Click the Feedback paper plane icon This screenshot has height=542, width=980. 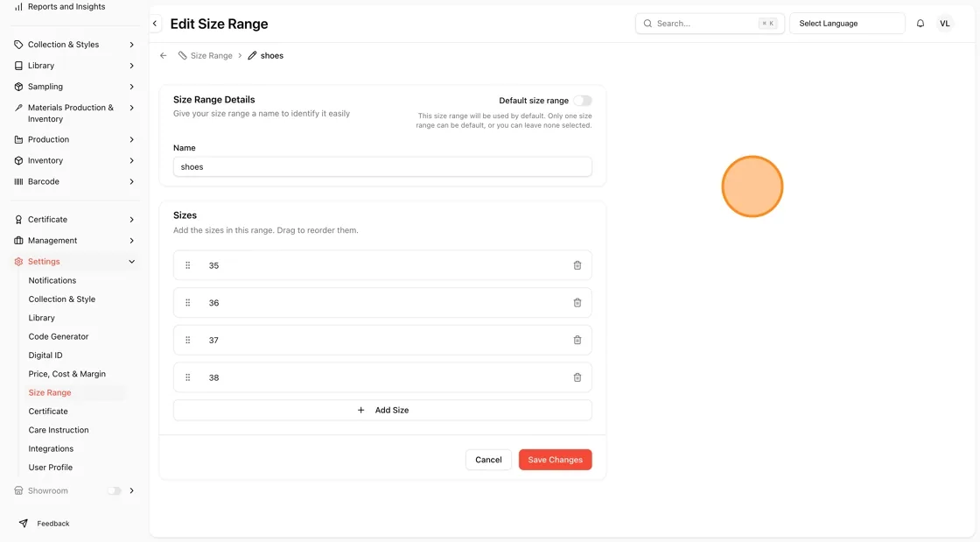coord(23,524)
